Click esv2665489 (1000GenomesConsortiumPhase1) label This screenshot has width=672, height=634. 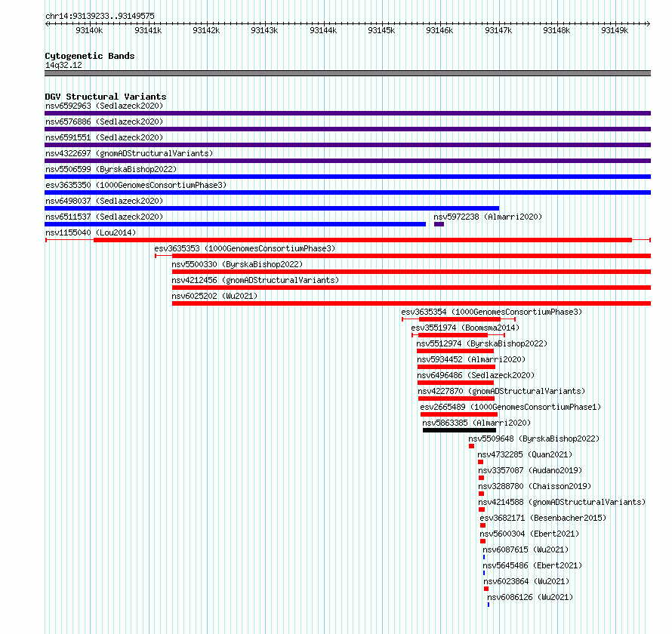point(510,407)
